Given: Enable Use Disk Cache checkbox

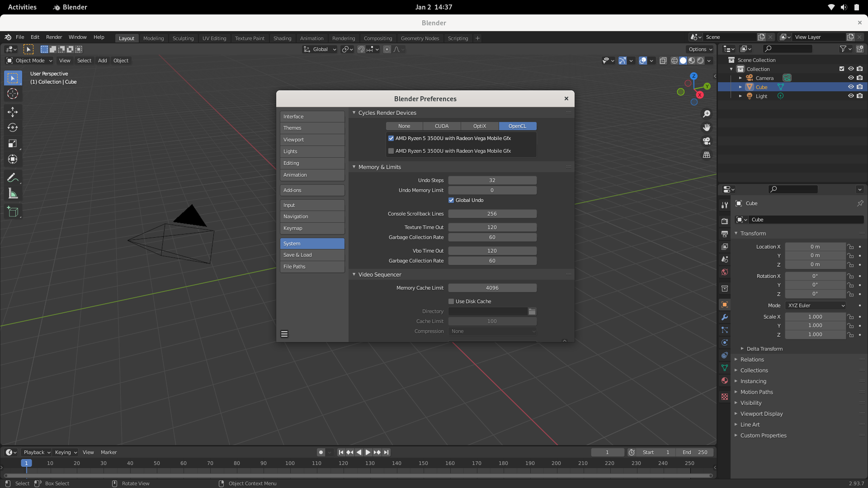Looking at the screenshot, I should coord(451,301).
